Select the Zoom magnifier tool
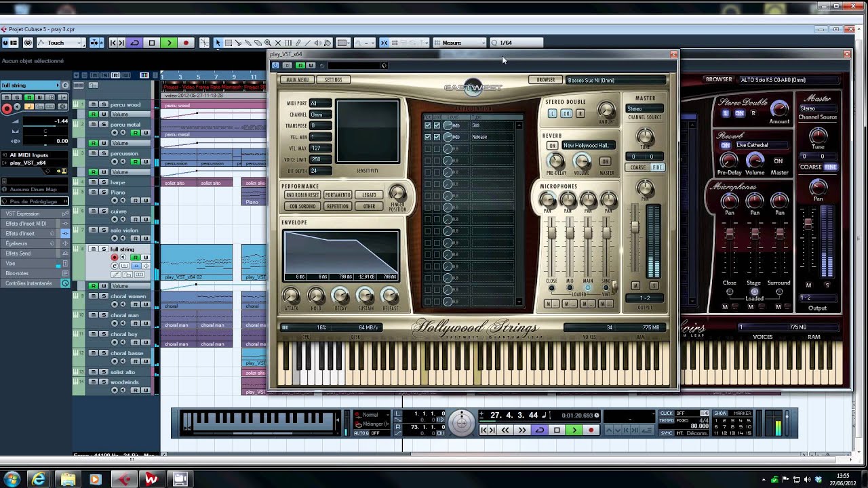The width and height of the screenshot is (868, 488). 268,43
